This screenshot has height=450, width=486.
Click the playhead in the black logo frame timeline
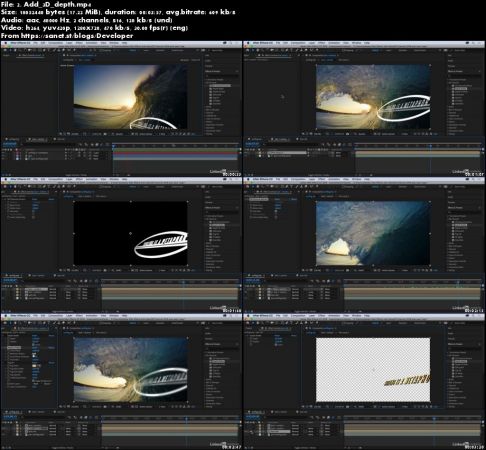pyautogui.click(x=183, y=283)
